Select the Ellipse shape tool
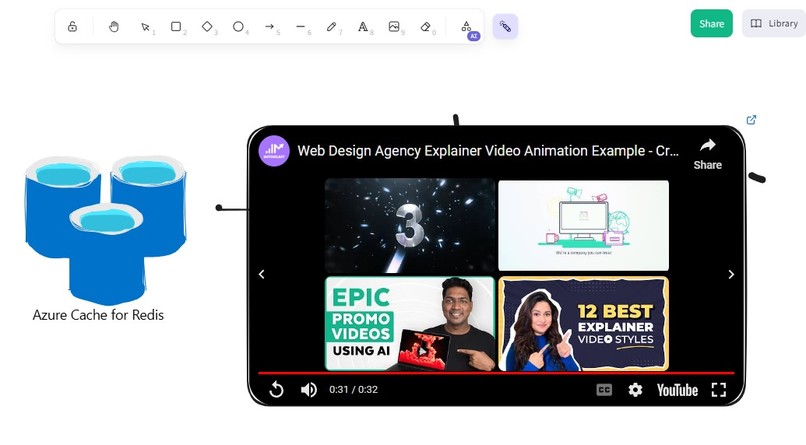This screenshot has width=806, height=445. click(239, 26)
